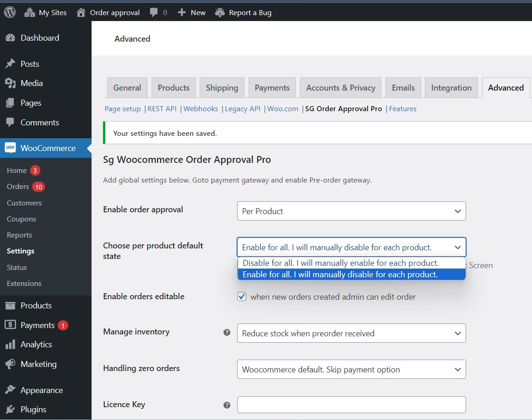Select Disable for all in open dropdown

pyautogui.click(x=339, y=263)
